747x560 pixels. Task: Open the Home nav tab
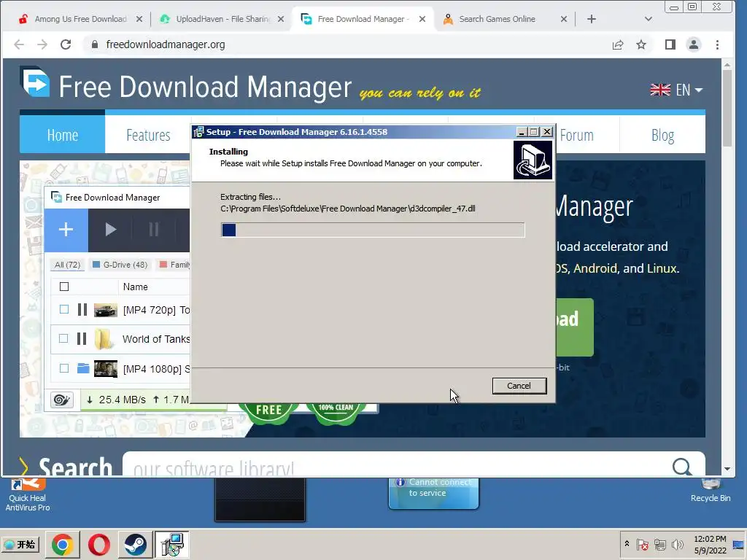click(63, 135)
